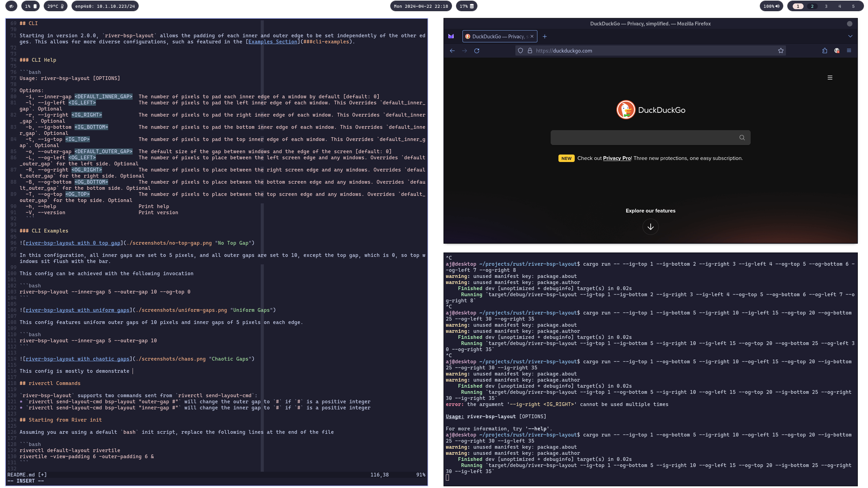Click the DuckDuckGo bookmark star icon
Screen dimensions: 868x488
point(781,50)
